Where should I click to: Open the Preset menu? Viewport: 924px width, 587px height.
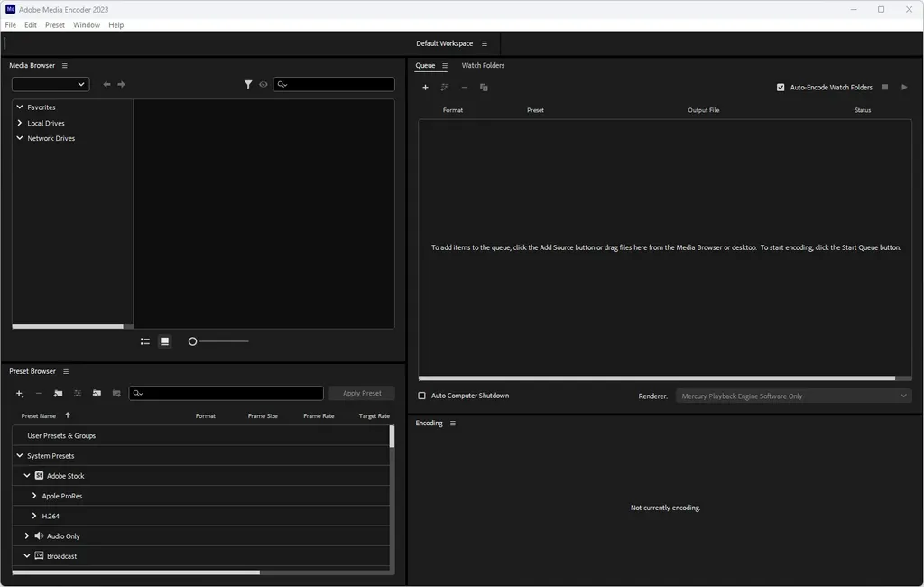(x=55, y=24)
